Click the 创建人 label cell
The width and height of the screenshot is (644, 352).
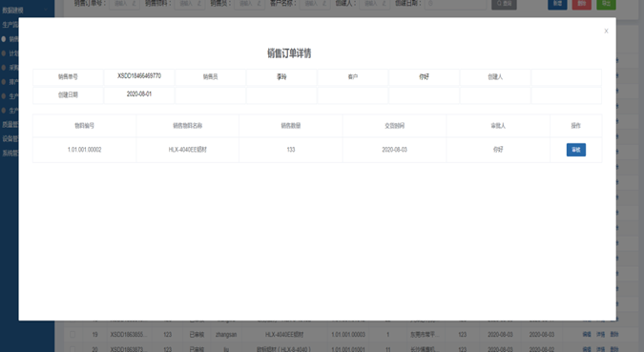495,77
